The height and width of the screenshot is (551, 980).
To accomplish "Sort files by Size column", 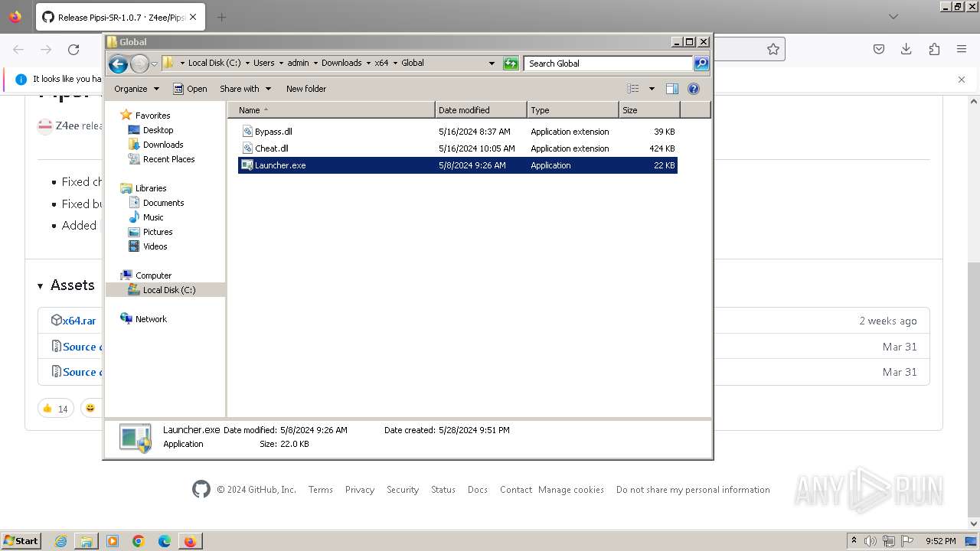I will click(x=649, y=110).
